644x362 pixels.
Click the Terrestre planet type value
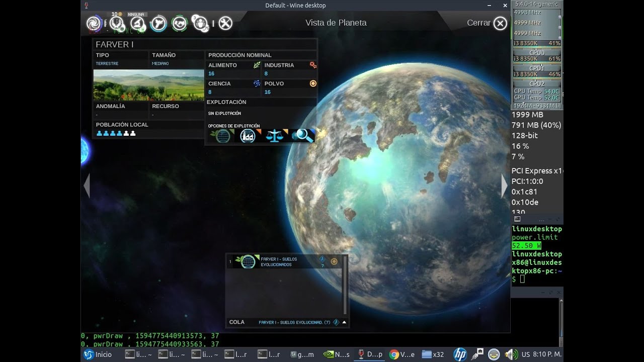pos(107,64)
